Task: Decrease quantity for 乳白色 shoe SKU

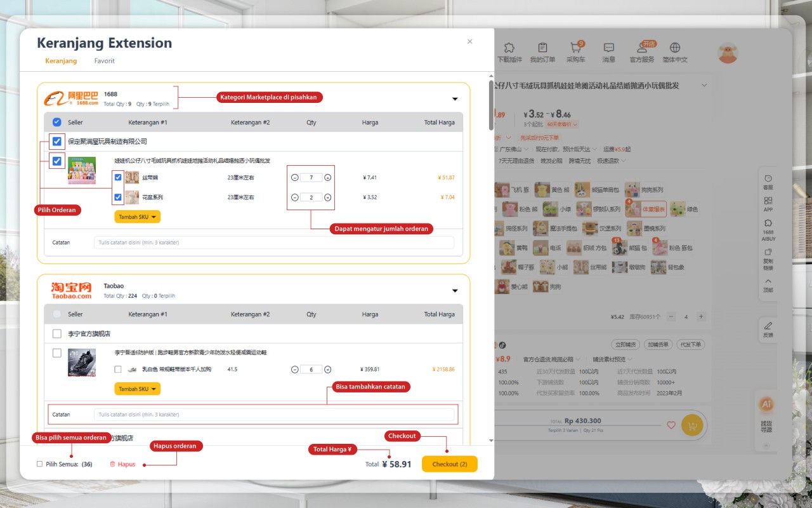Action: [295, 370]
